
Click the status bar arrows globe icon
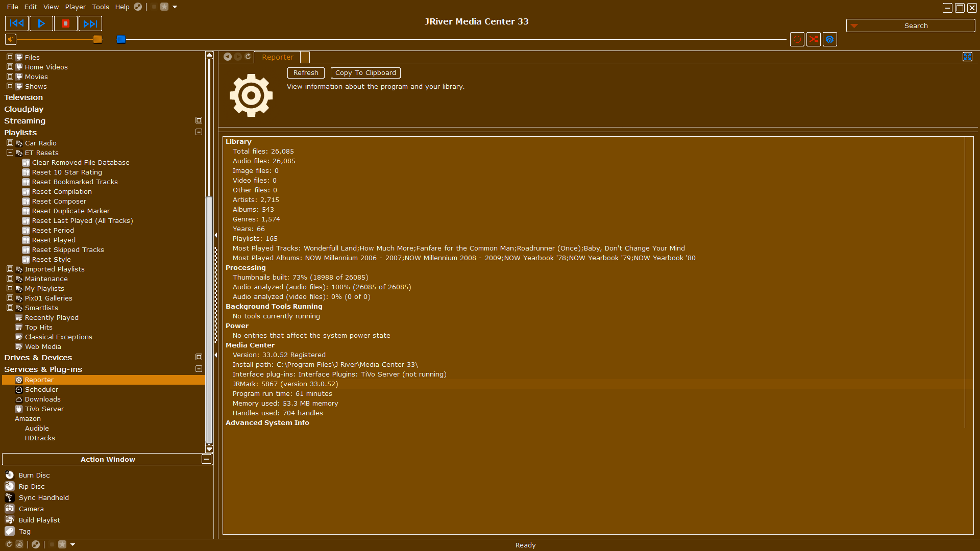(36, 544)
